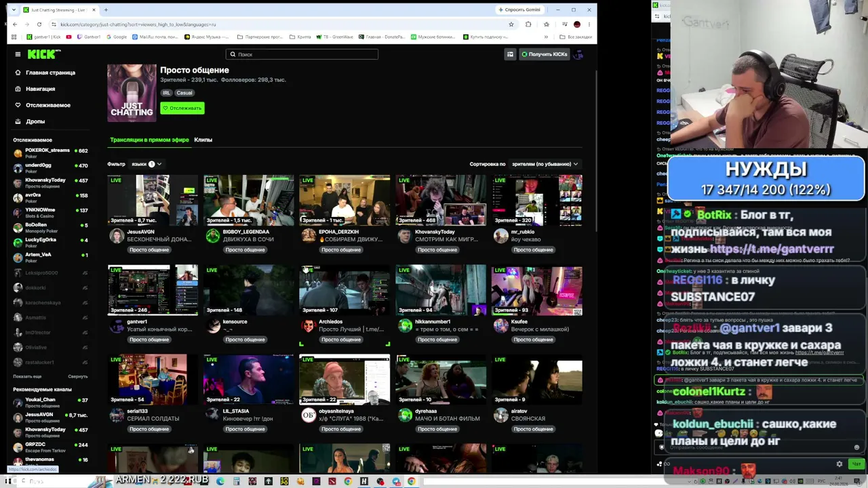Open the theatre layout icon beside Получить KICKs
The image size is (868, 488).
click(510, 54)
